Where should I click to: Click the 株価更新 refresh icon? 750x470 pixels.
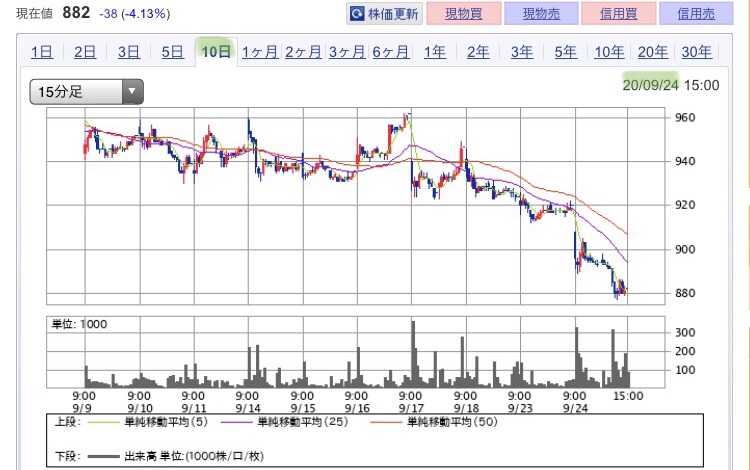pyautogui.click(x=357, y=13)
